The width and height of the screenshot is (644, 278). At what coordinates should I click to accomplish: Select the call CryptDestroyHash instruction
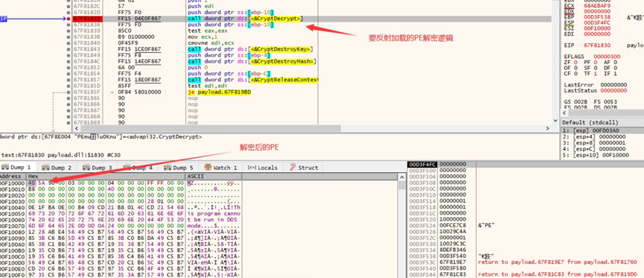click(x=252, y=61)
